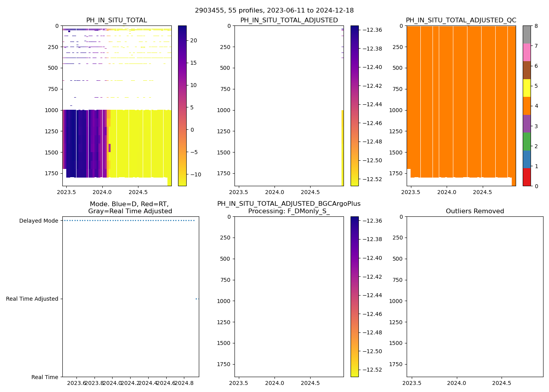Image resolution: width=549 pixels, height=392 pixels.
Task: Pick the purple segment of QC colorbar
Action: (526, 123)
